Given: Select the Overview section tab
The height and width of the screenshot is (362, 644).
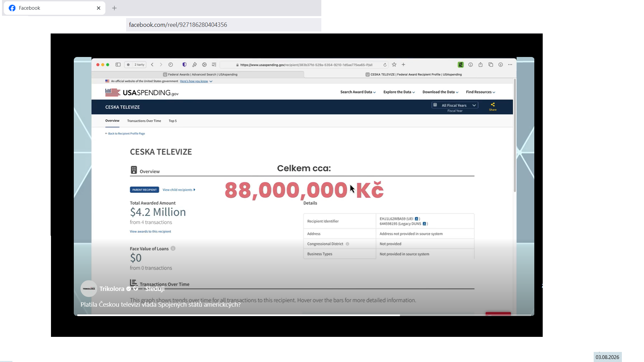Looking at the screenshot, I should [x=112, y=121].
